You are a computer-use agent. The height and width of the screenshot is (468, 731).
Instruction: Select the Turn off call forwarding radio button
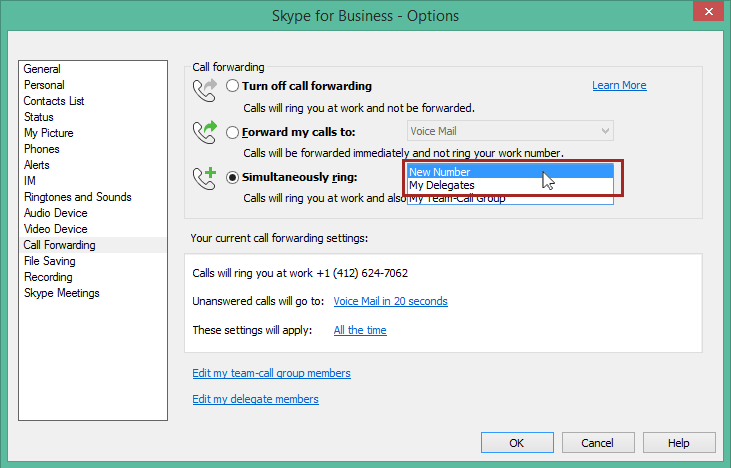(x=232, y=86)
